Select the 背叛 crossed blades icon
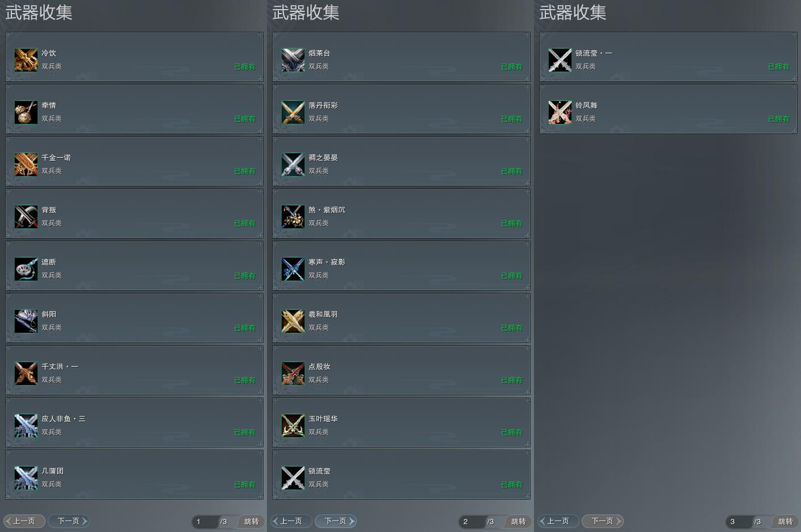 (x=26, y=216)
